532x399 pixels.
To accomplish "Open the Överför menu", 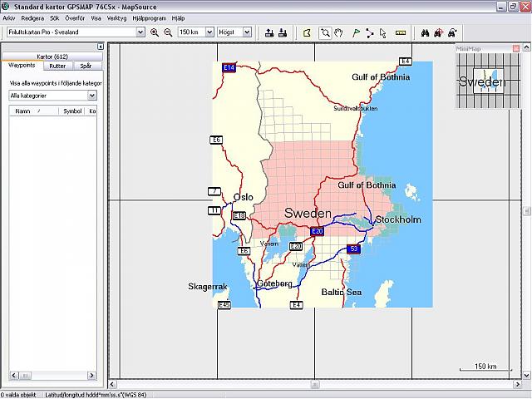I will [75, 18].
